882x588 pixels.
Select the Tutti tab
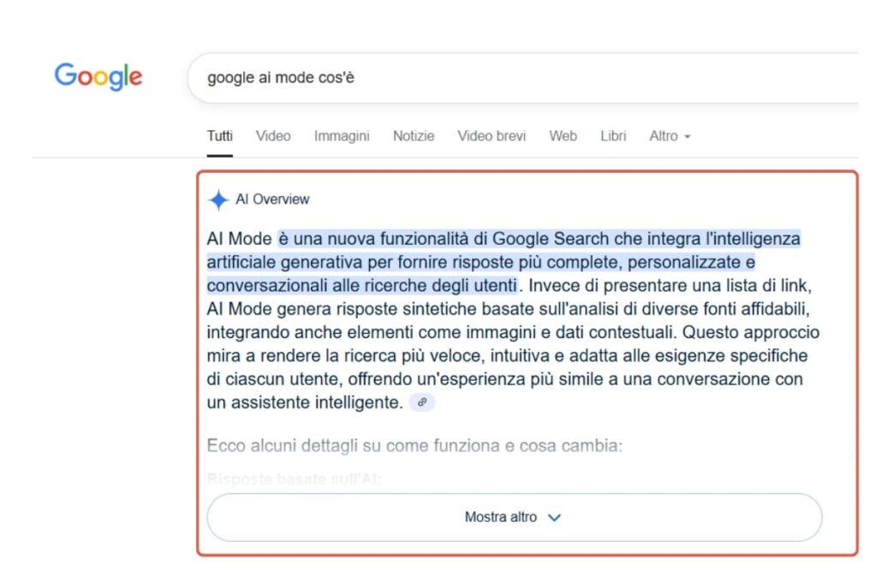[x=219, y=136]
